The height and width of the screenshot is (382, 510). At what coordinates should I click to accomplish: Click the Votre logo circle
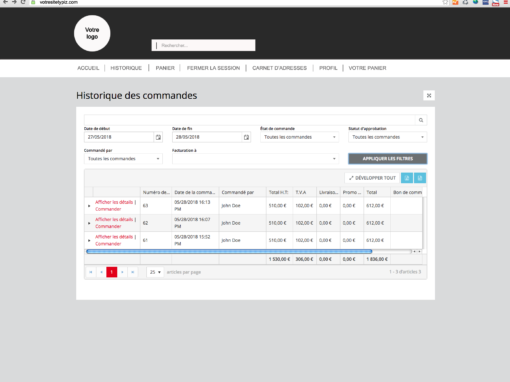[92, 33]
